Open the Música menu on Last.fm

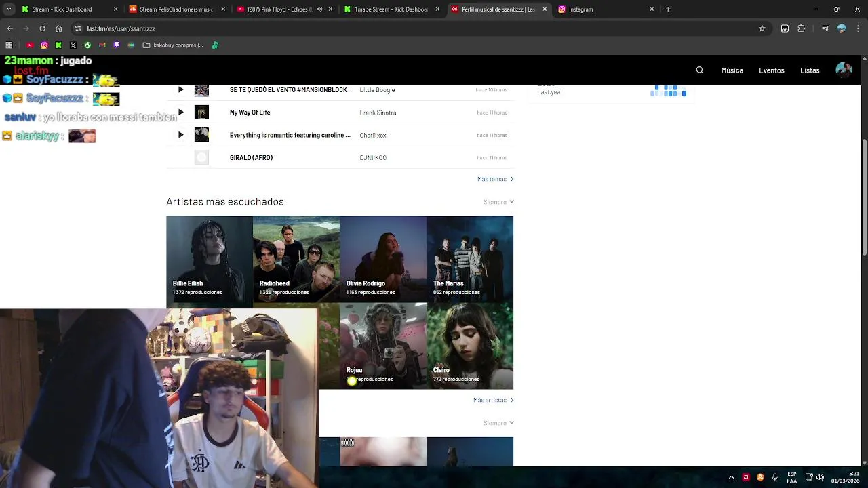tap(732, 70)
